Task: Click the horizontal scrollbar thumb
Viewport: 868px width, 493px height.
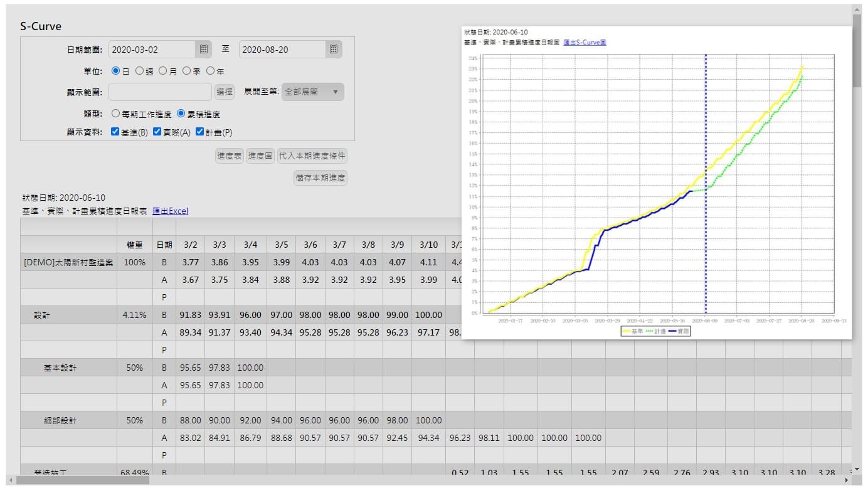Action: [x=83, y=480]
